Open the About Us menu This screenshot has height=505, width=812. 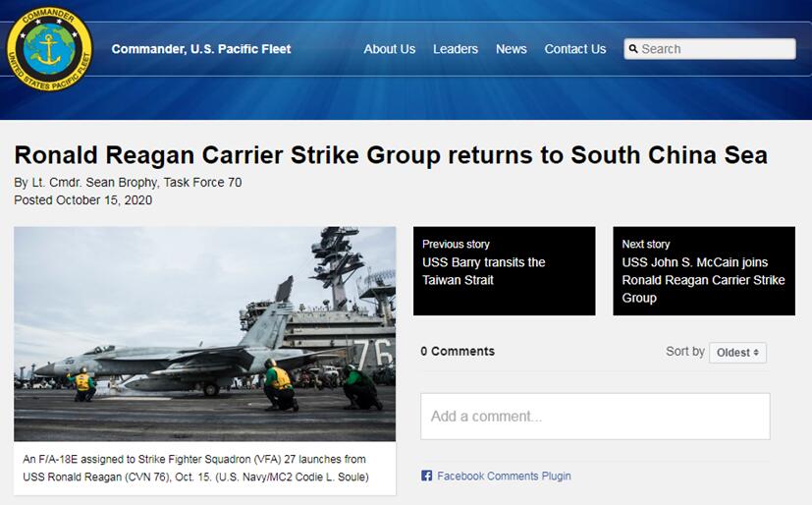pyautogui.click(x=390, y=49)
